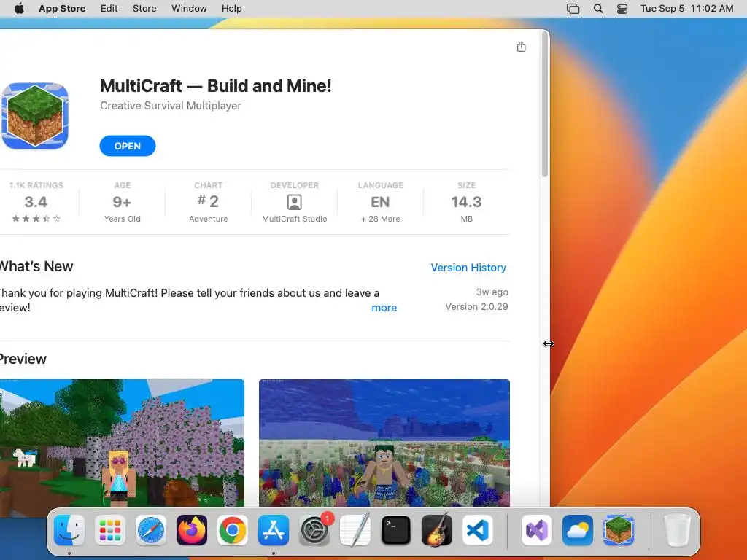747x560 pixels.
Task: Open second preview screenshot with underwater scene
Action: click(384, 443)
